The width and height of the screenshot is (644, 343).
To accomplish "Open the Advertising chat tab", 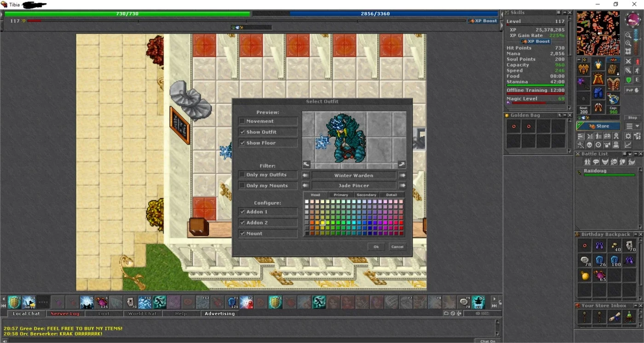I will (x=220, y=314).
